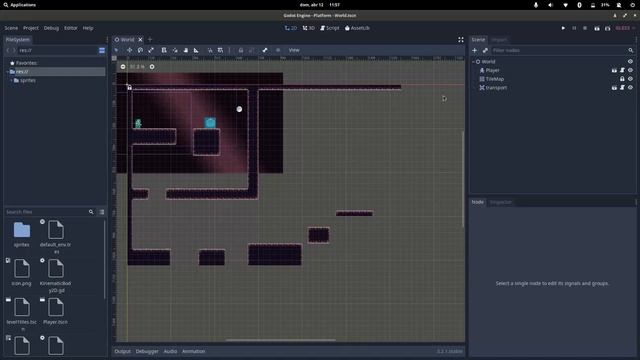This screenshot has height=360, width=640.
Task: Open the Scene menu
Action: (x=11, y=28)
